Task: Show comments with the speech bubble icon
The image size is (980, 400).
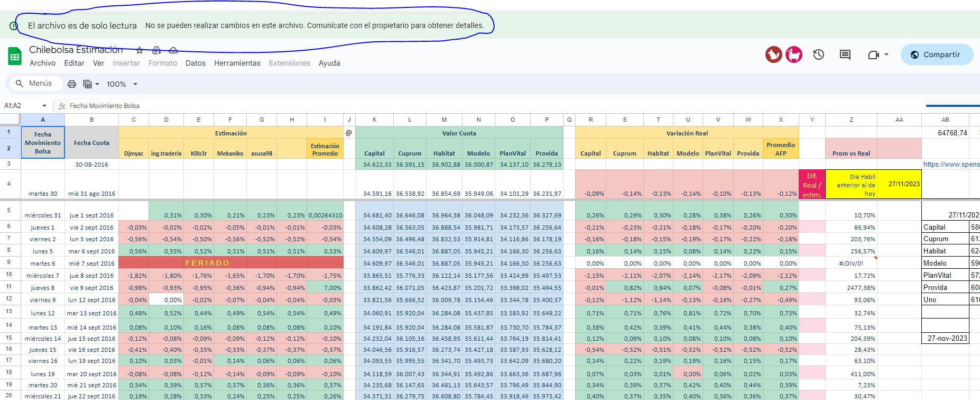Action: point(845,54)
